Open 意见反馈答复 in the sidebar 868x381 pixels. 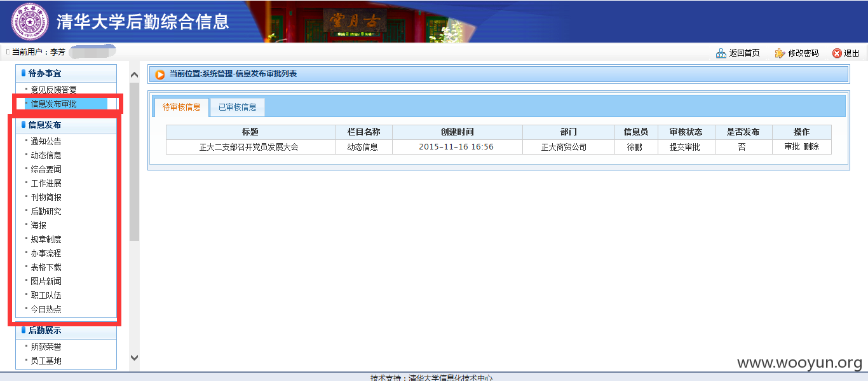coord(53,90)
